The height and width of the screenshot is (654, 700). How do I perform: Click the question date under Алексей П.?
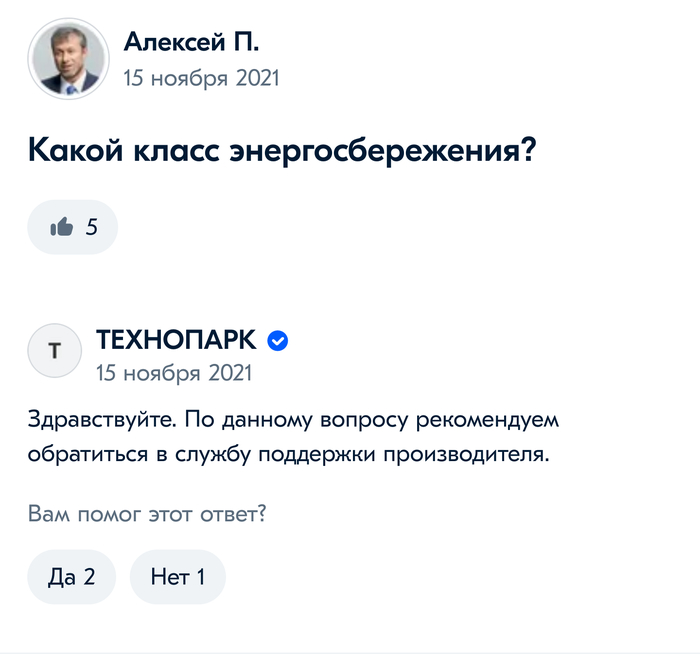click(x=201, y=77)
